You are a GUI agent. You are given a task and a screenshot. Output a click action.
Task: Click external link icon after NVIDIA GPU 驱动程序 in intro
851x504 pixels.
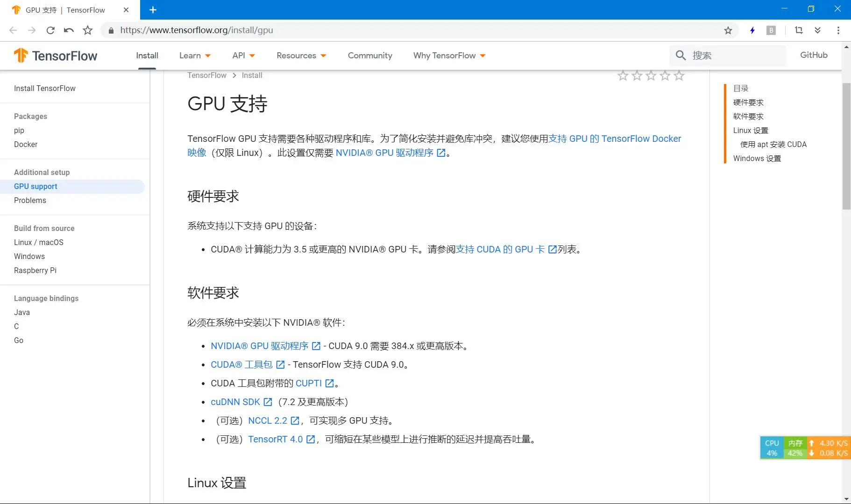click(x=441, y=153)
